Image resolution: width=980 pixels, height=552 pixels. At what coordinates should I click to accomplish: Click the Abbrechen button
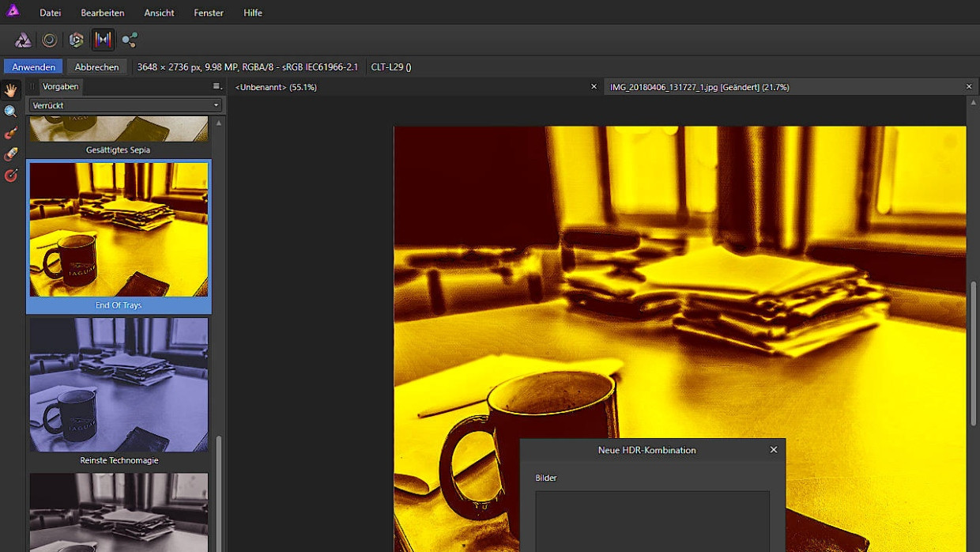click(96, 67)
